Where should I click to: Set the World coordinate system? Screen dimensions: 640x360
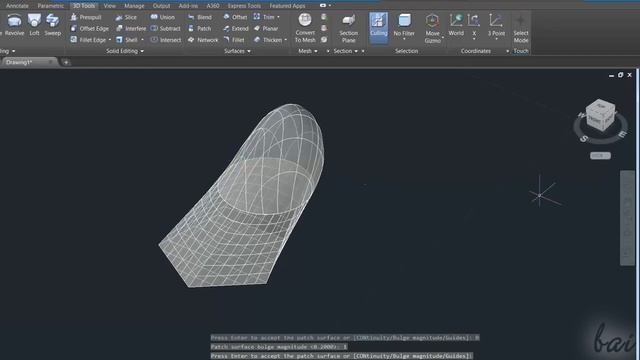click(456, 25)
